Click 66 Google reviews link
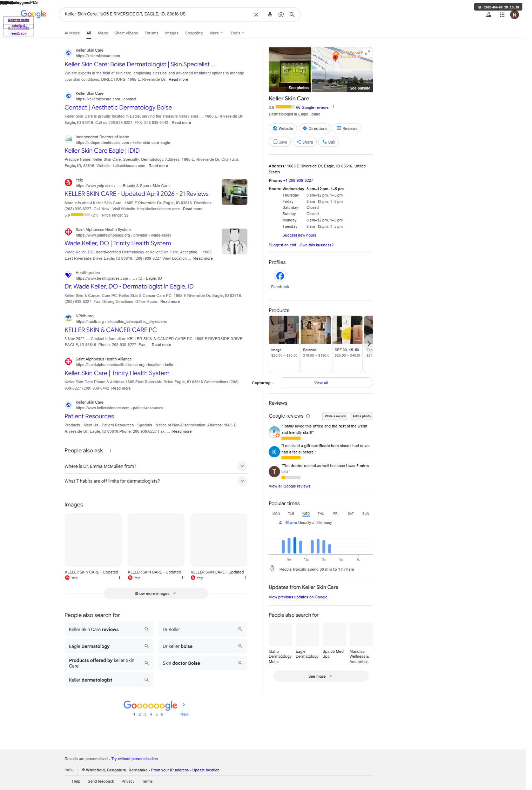 (312, 107)
